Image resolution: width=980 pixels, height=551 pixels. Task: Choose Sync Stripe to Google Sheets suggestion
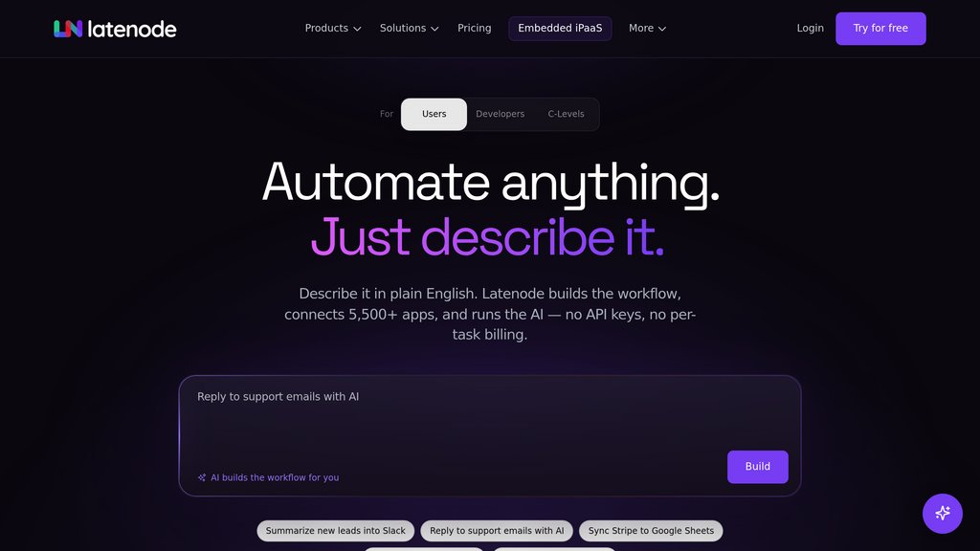click(x=651, y=531)
